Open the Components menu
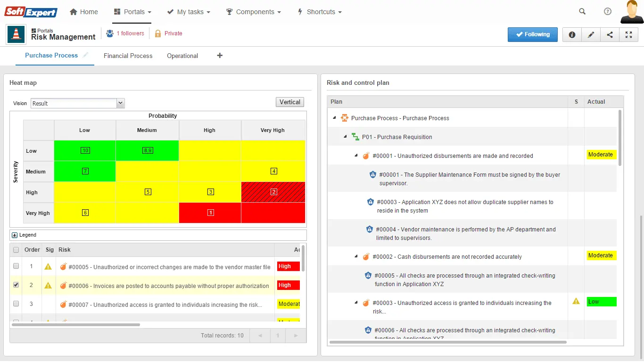The image size is (644, 362). click(x=254, y=12)
